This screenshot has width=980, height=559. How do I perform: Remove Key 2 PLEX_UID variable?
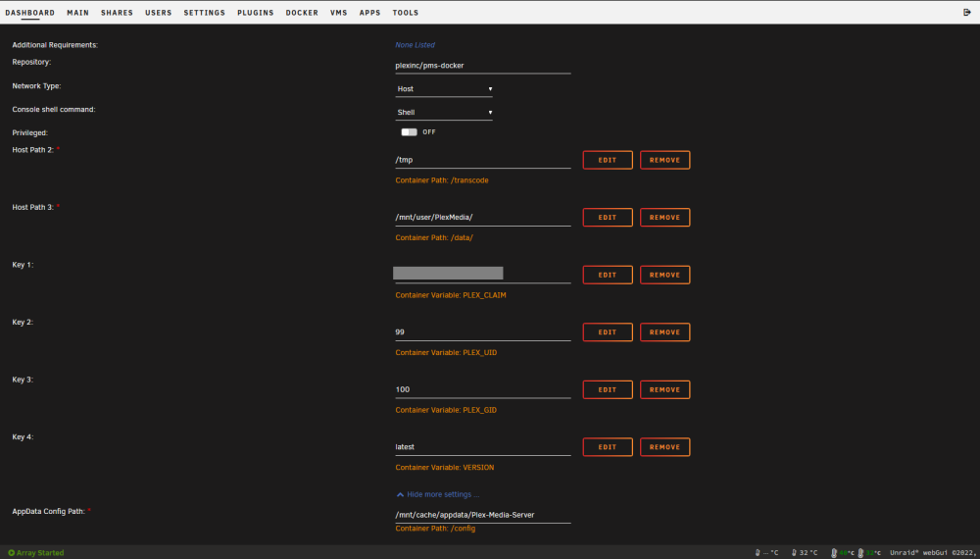point(665,332)
